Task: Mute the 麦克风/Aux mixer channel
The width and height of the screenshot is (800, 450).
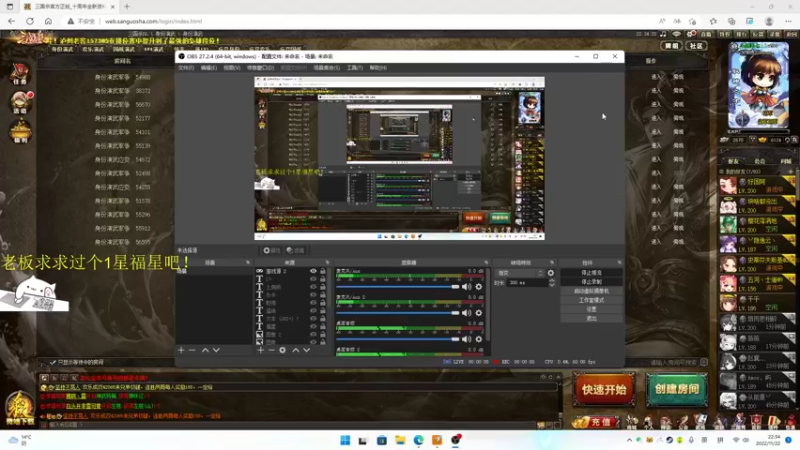Action: 466,287
